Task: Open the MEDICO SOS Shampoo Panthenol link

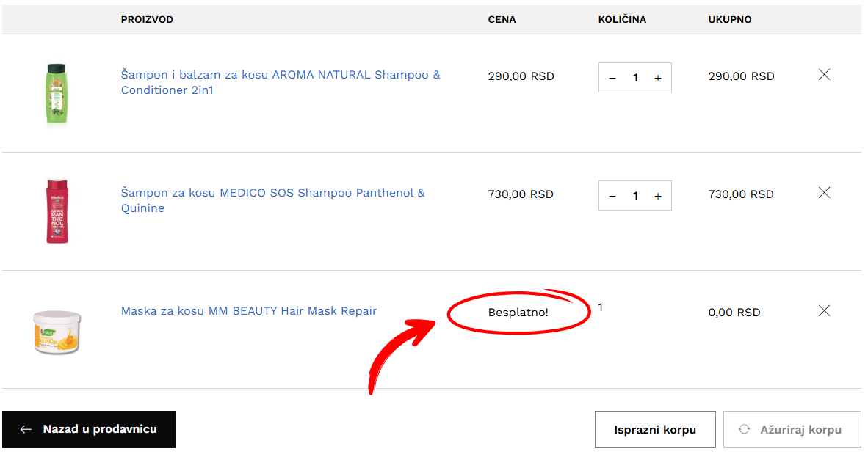Action: (x=273, y=200)
